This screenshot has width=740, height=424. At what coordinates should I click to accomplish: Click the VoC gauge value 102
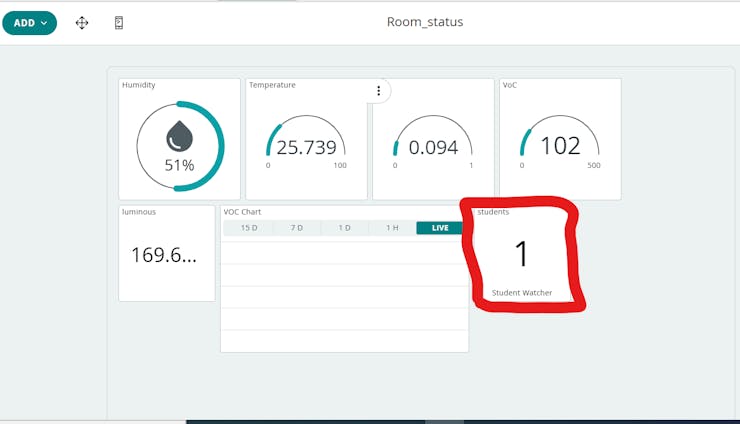(560, 145)
